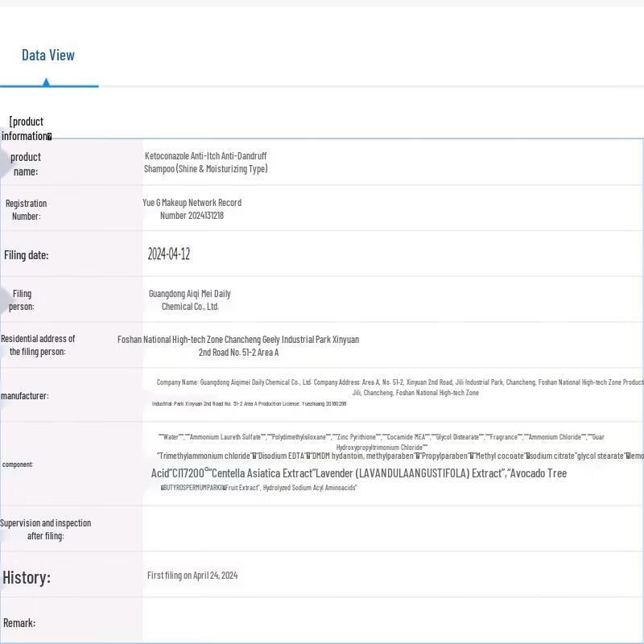Click the component row label

click(18, 464)
